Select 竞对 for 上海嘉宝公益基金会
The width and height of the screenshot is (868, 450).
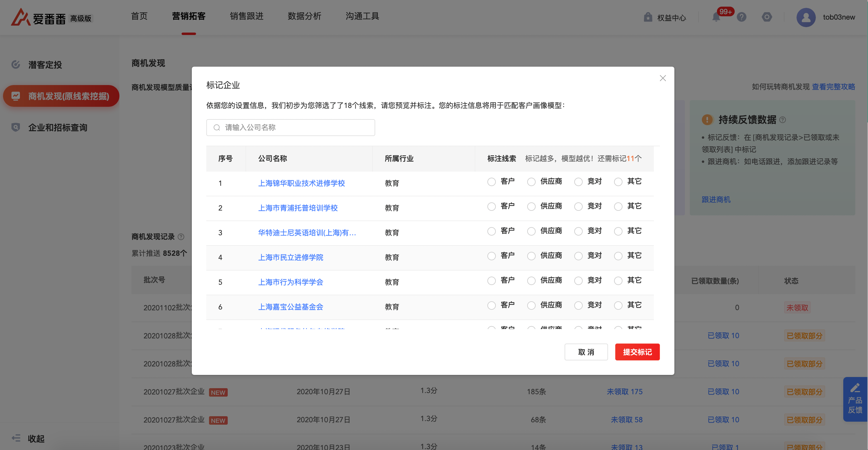(578, 306)
